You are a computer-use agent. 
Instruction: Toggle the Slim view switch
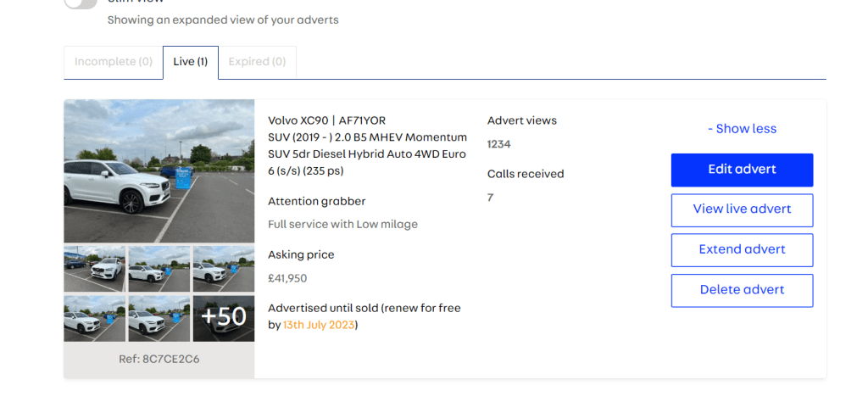[81, 3]
